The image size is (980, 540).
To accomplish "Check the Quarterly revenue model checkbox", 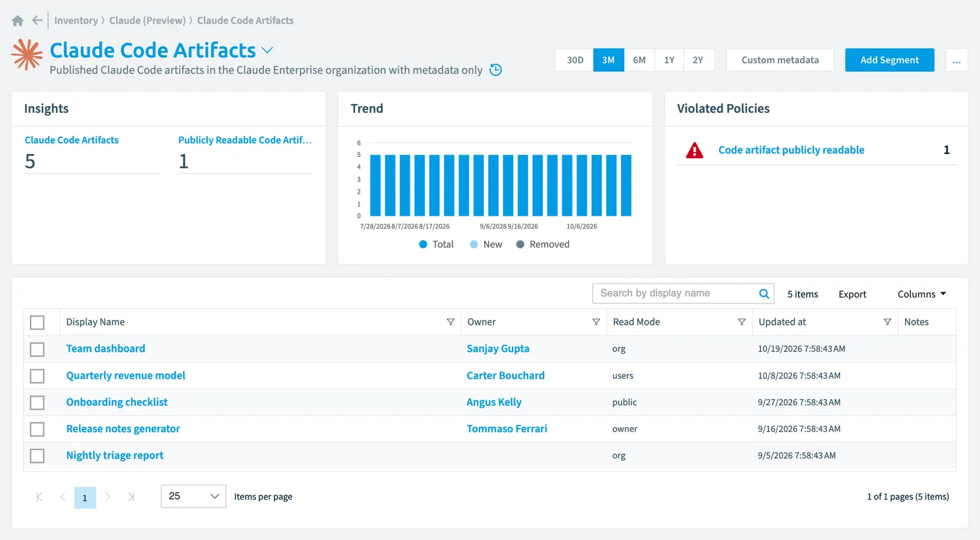I will (x=37, y=376).
